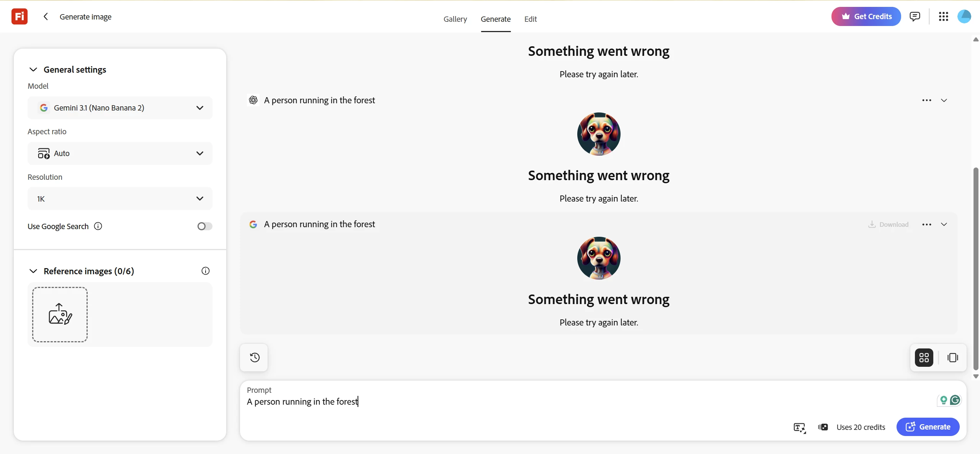Open the prompt translate icon
The height and width of the screenshot is (454, 980).
[799, 427]
